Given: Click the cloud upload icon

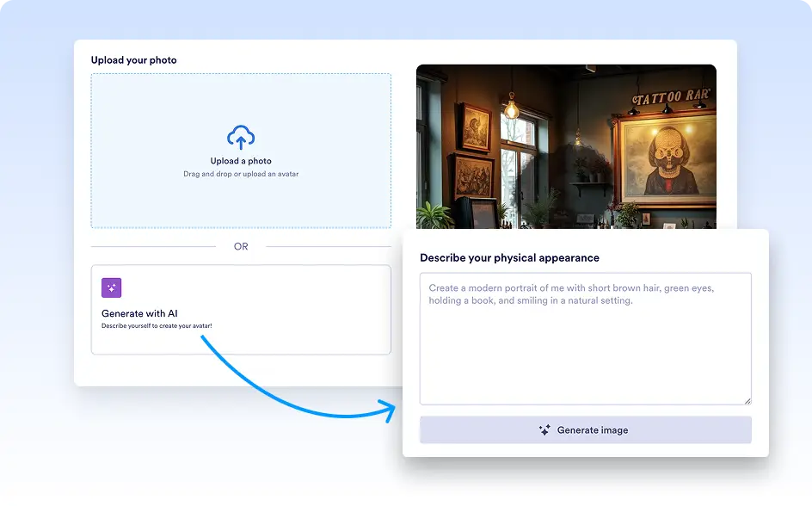Looking at the screenshot, I should pos(241,137).
